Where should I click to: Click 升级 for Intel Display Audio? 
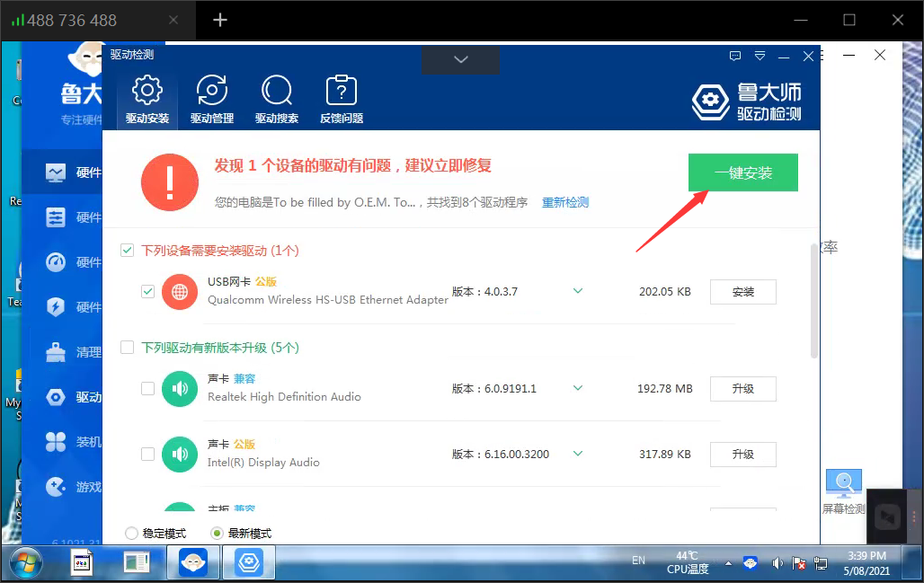point(742,455)
